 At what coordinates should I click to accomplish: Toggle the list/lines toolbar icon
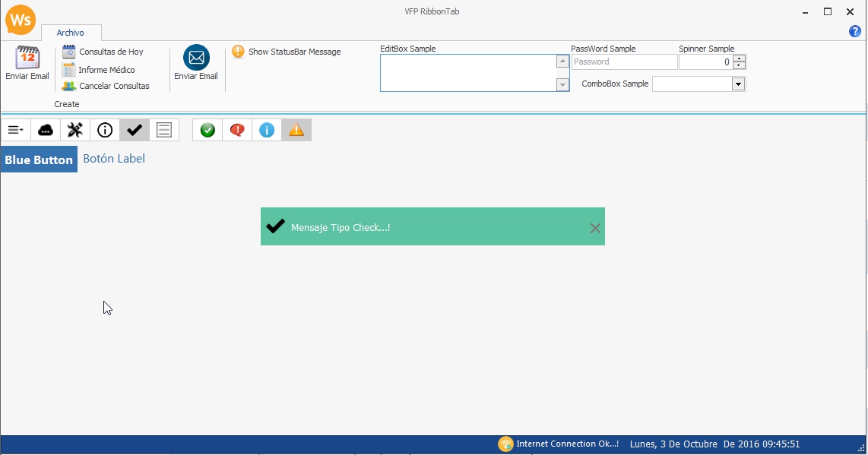pyautogui.click(x=163, y=130)
